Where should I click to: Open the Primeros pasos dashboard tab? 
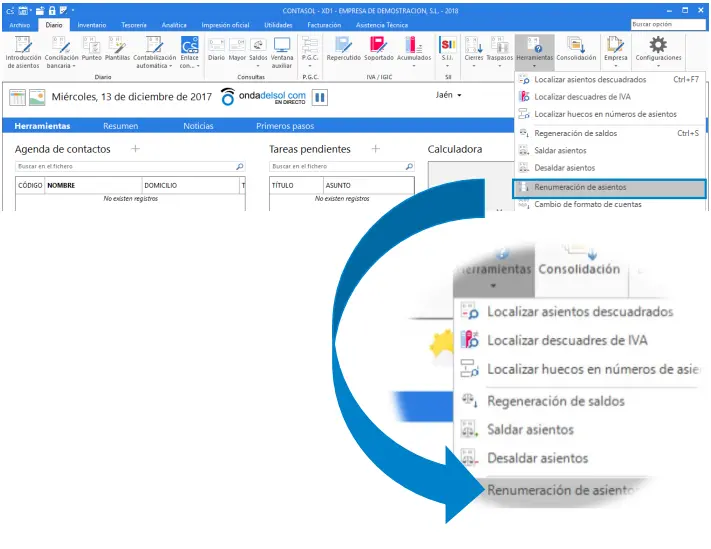tap(285, 126)
